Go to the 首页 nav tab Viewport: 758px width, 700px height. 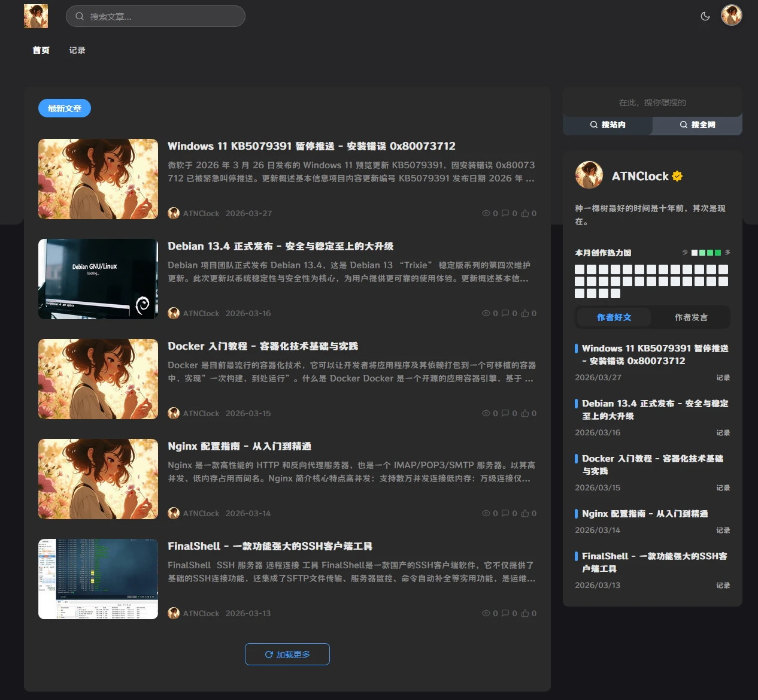click(41, 50)
